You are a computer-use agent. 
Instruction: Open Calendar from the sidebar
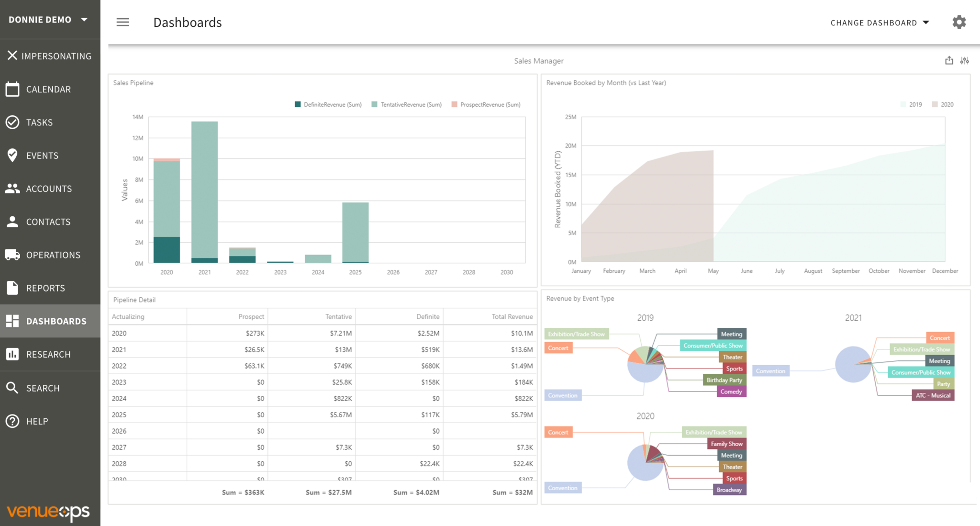48,90
